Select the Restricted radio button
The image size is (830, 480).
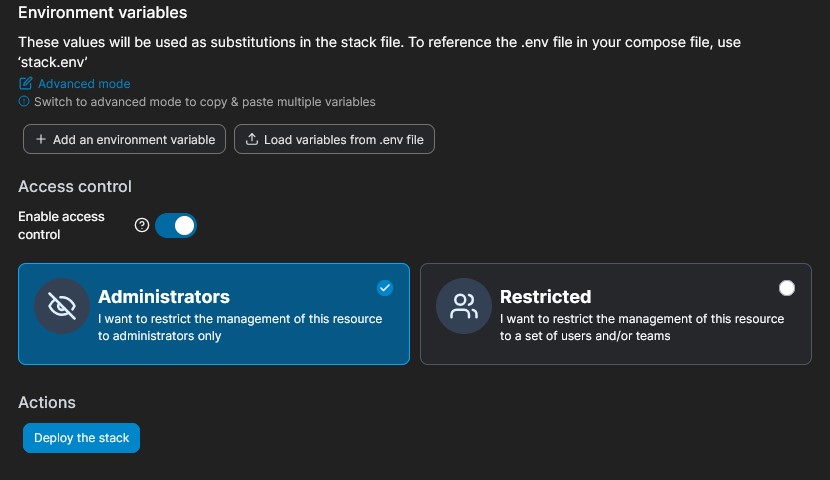[x=787, y=288]
